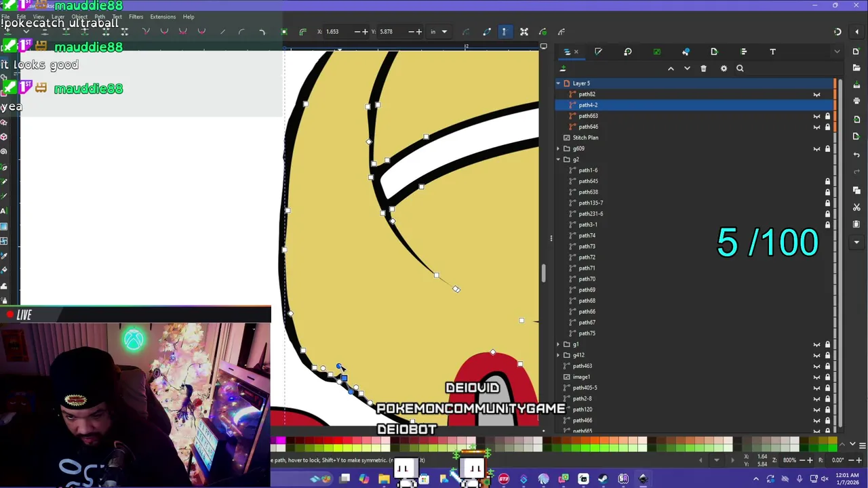The image size is (868, 488).
Task: Toggle visibility of path663
Action: (816, 116)
